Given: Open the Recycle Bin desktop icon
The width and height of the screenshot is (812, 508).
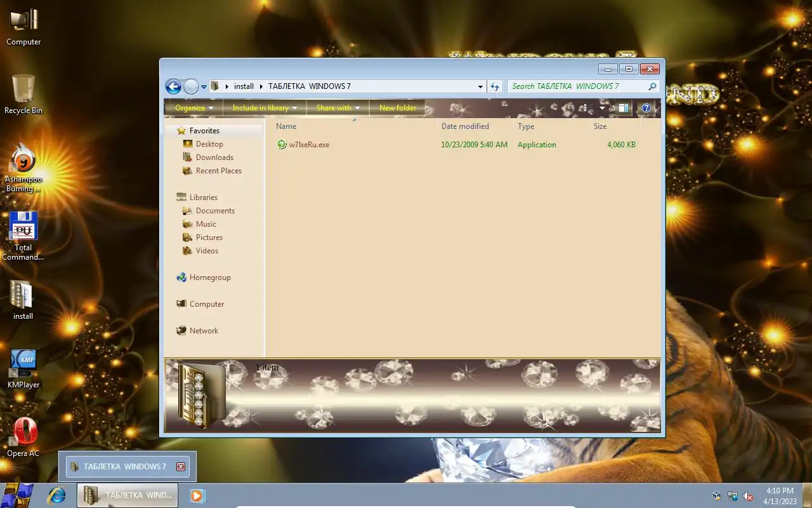Looking at the screenshot, I should click(x=23, y=94).
